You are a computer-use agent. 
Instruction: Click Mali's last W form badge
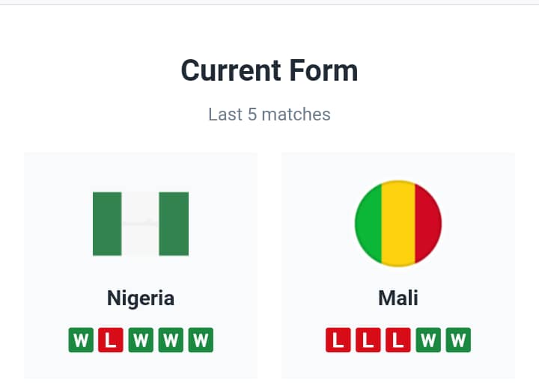458,340
